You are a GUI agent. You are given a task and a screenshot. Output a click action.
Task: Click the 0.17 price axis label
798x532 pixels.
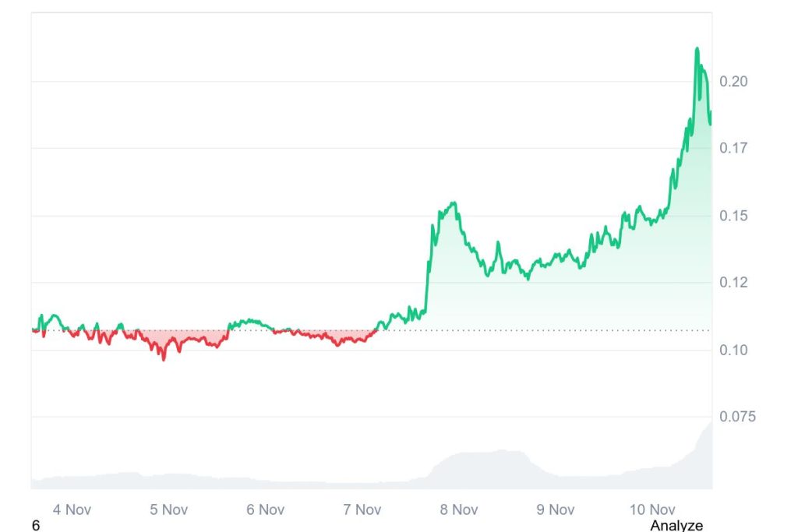coord(733,148)
